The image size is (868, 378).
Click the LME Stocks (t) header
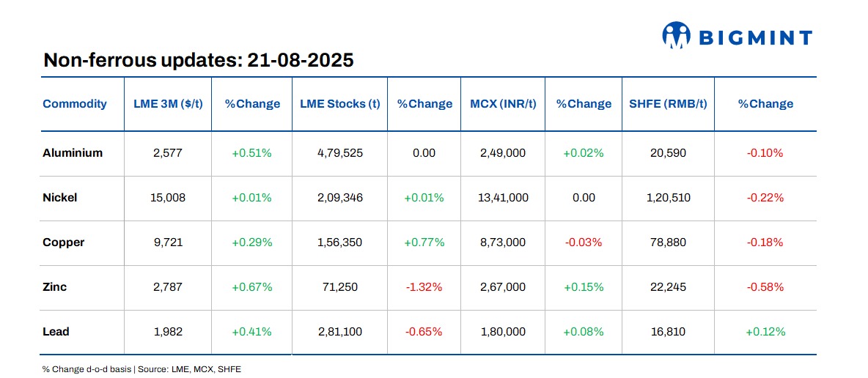click(x=340, y=104)
